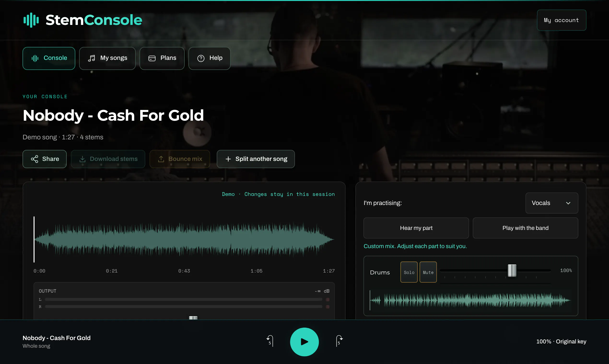Click the '0:00' start time label
This screenshot has height=364, width=609.
click(x=39, y=271)
